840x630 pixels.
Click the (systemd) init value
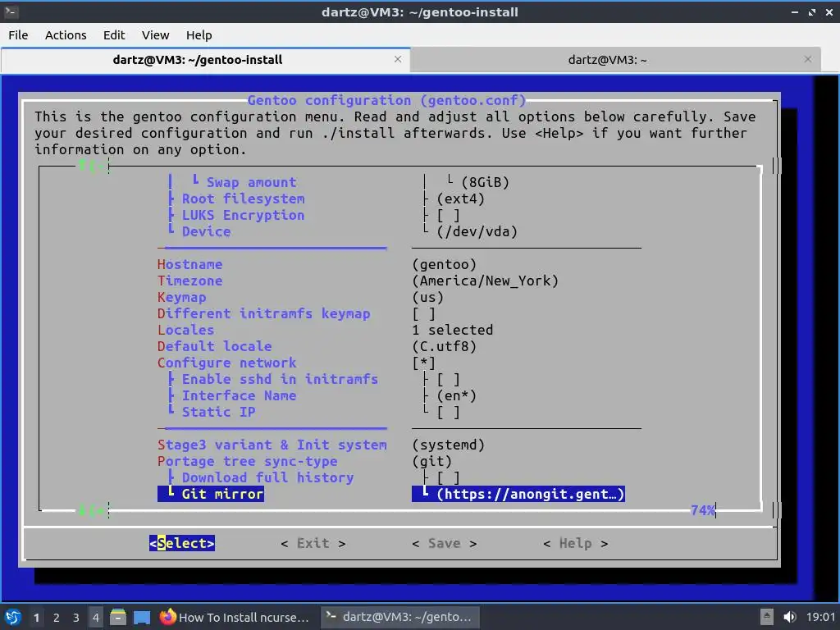[x=449, y=445]
